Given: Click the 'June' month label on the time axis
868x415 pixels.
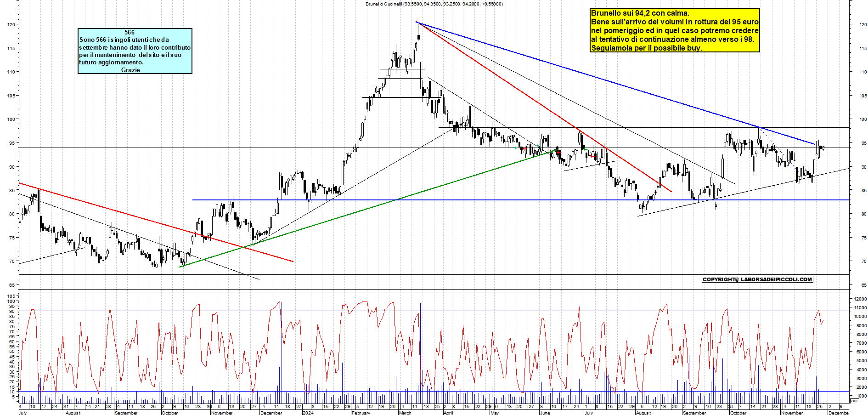Looking at the screenshot, I should tap(544, 413).
